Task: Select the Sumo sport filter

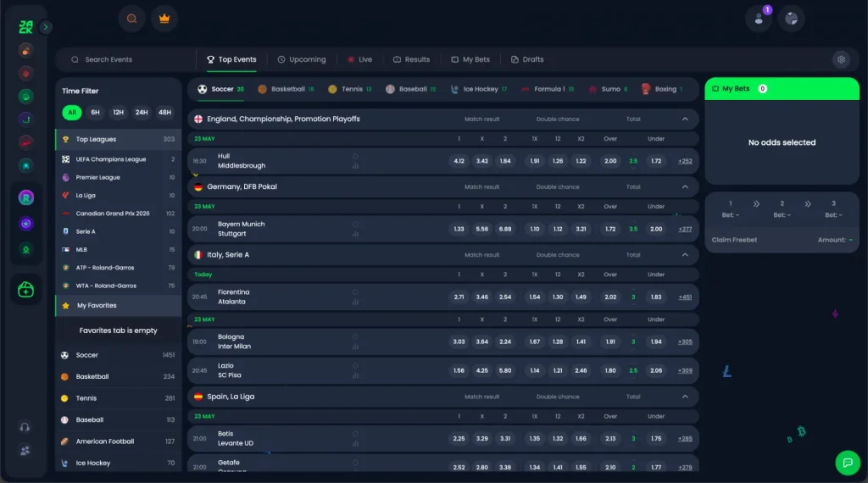Action: [x=608, y=89]
